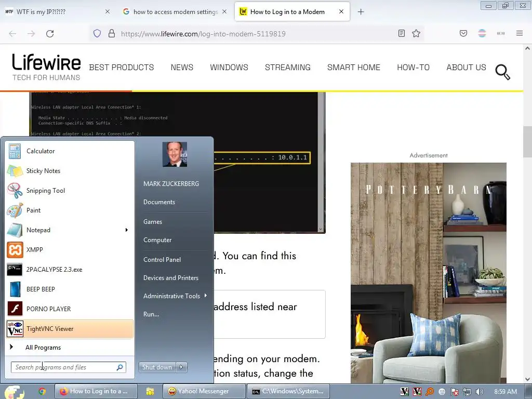
Task: Click the user account picture
Action: click(x=175, y=154)
